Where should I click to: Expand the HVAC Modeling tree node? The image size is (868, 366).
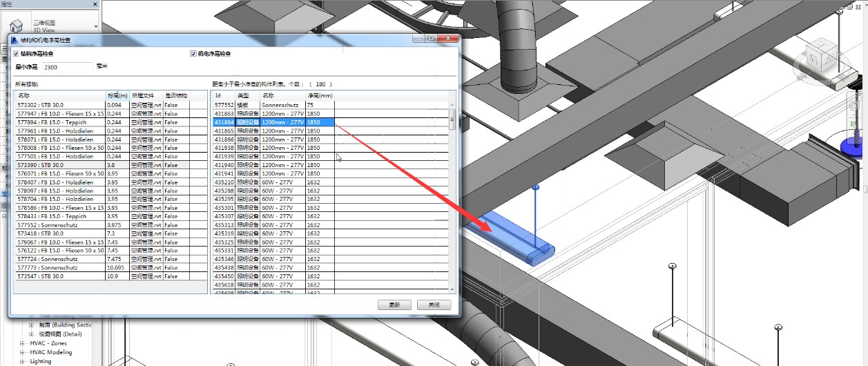[x=23, y=352]
